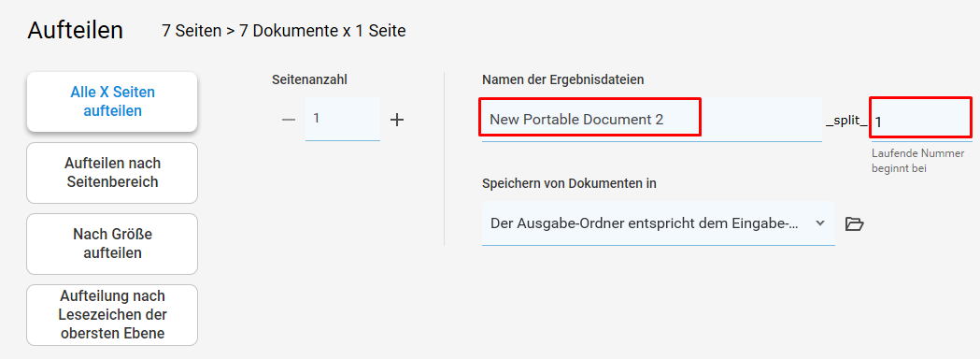This screenshot has width=980, height=359.
Task: Focus the Seitenanzahl number field
Action: (x=343, y=119)
